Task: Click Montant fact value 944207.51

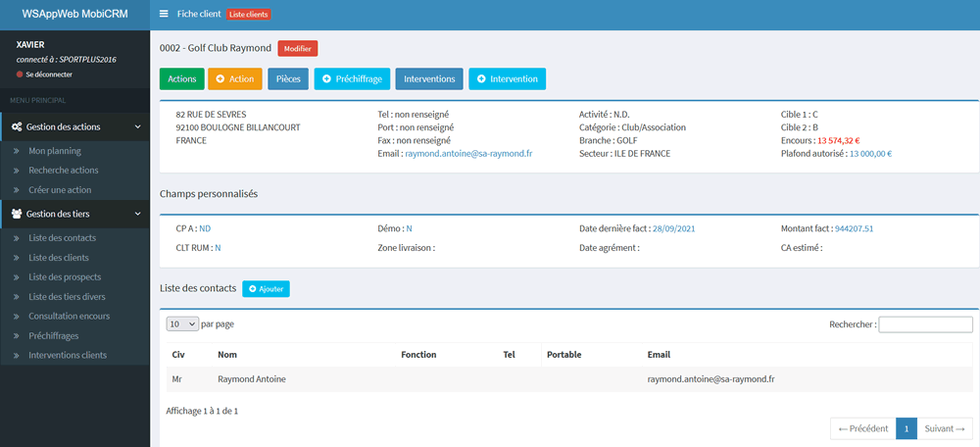Action: pos(854,228)
